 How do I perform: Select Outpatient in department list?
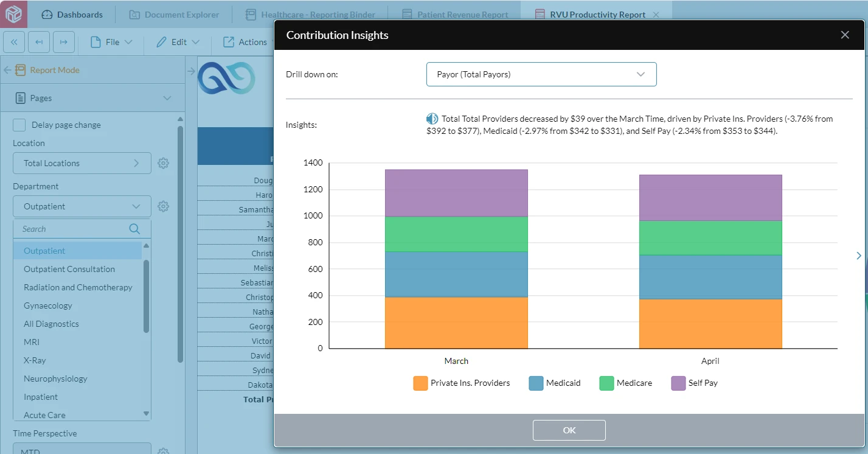coord(77,251)
